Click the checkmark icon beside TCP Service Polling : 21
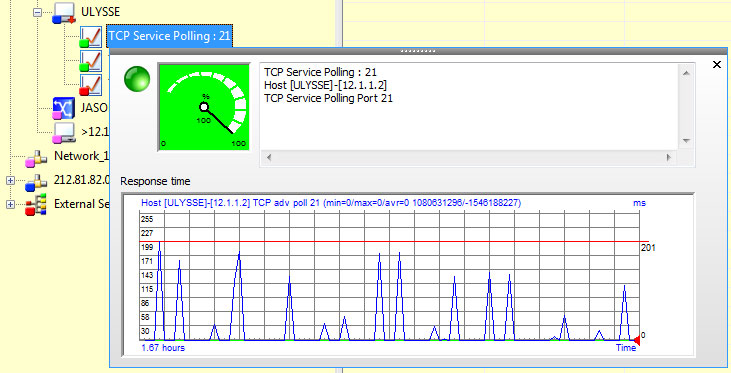This screenshot has height=373, width=731. coord(91,36)
